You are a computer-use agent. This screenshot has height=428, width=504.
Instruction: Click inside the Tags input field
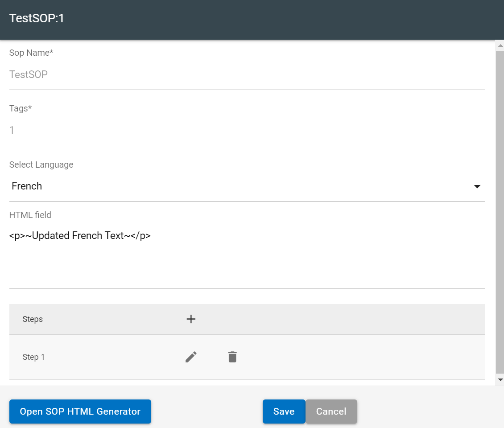tap(245, 130)
